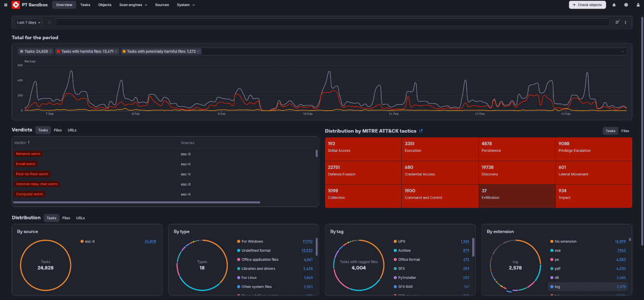
Task: Open the 17,012 For Windows count link
Action: point(308,241)
